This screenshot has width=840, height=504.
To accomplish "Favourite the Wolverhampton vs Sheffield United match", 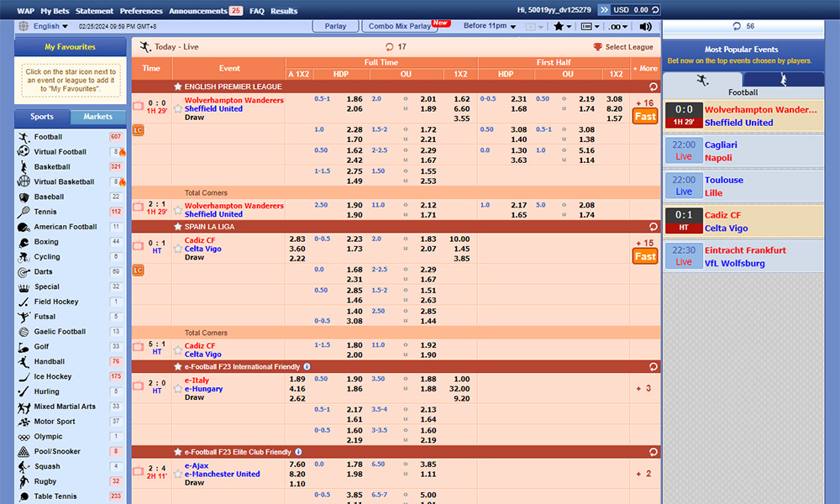I will pyautogui.click(x=178, y=108).
